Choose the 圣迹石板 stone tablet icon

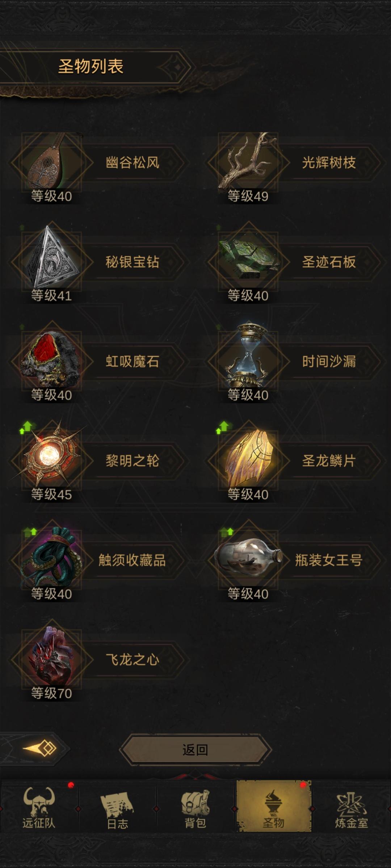coord(248,261)
